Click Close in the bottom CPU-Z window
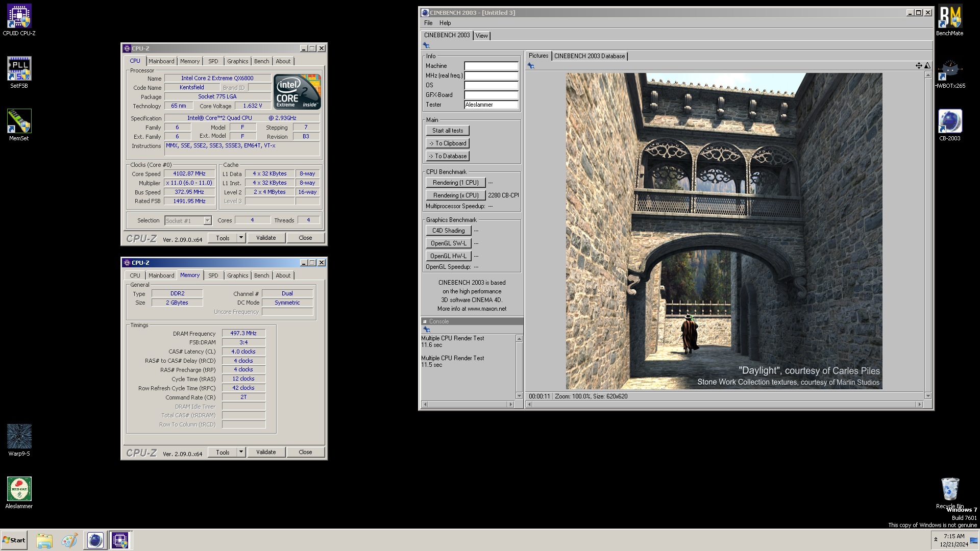This screenshot has width=980, height=551. (305, 452)
